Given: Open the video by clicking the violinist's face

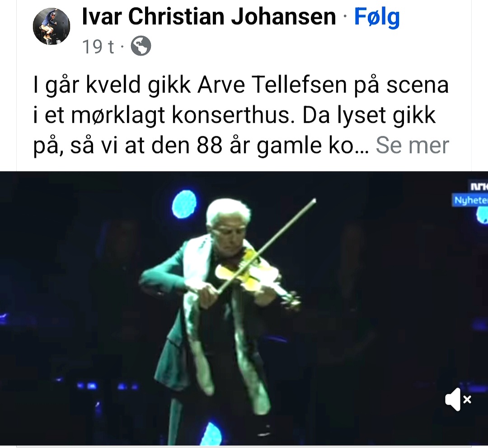Looking at the screenshot, I should [x=230, y=236].
